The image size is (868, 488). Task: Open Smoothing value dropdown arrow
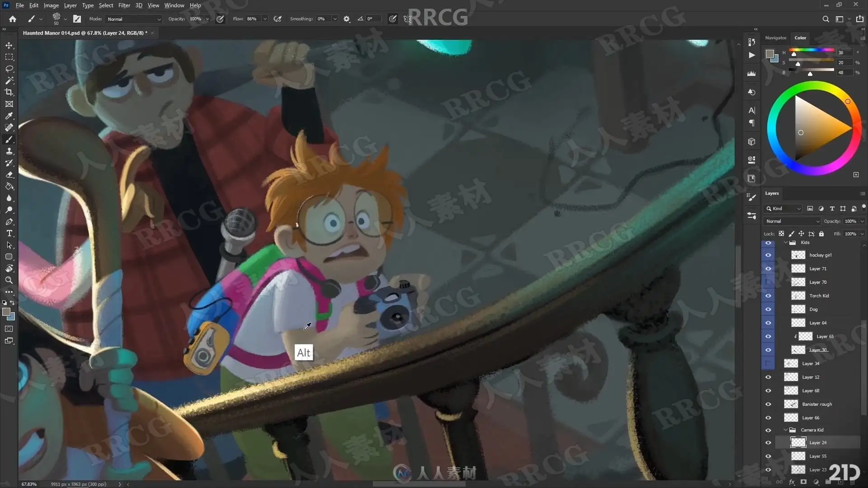[x=335, y=19]
